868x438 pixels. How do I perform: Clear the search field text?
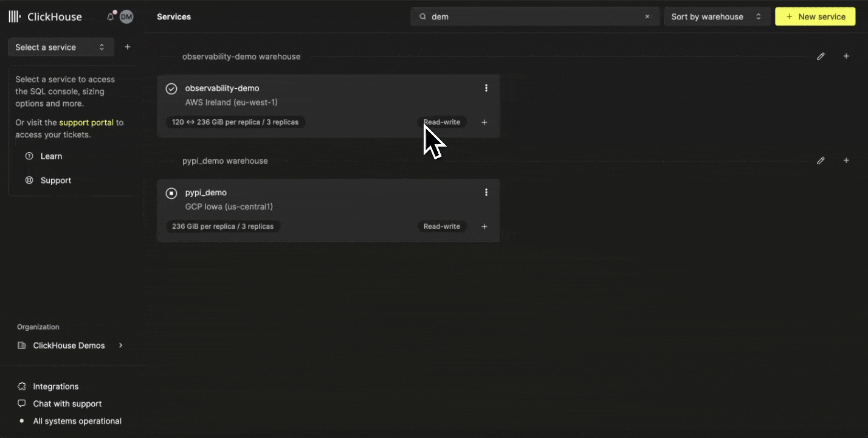coord(647,16)
